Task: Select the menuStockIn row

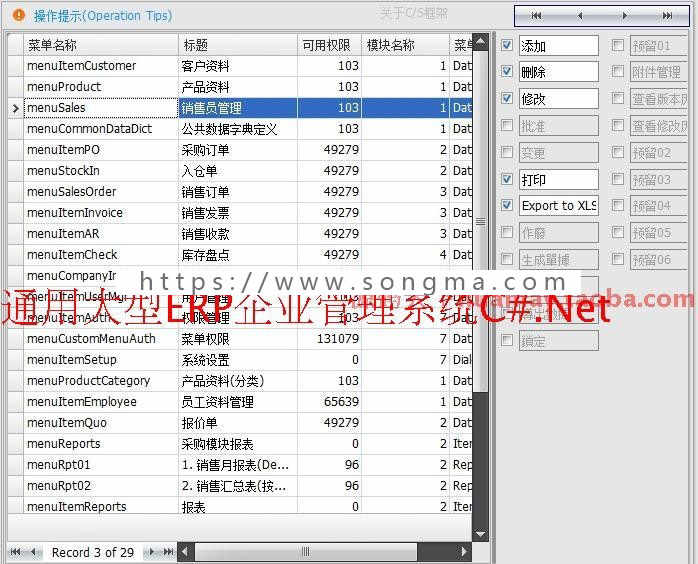Action: [x=240, y=171]
